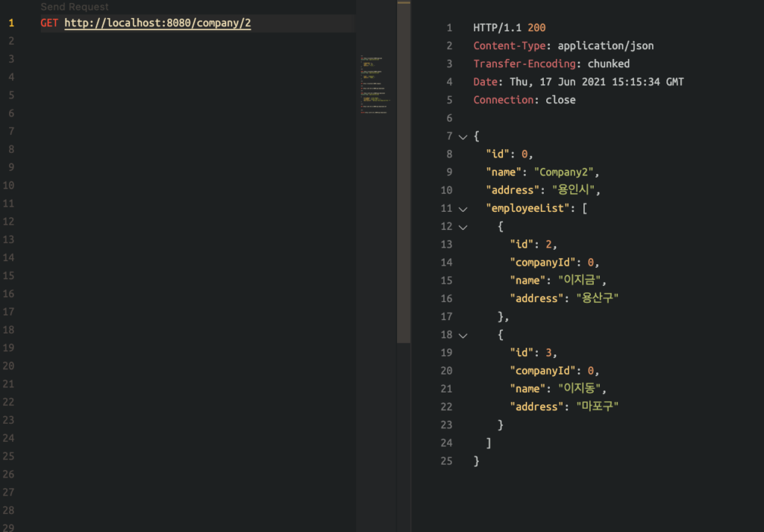Click the Transfer-Encoding header name

click(512, 64)
